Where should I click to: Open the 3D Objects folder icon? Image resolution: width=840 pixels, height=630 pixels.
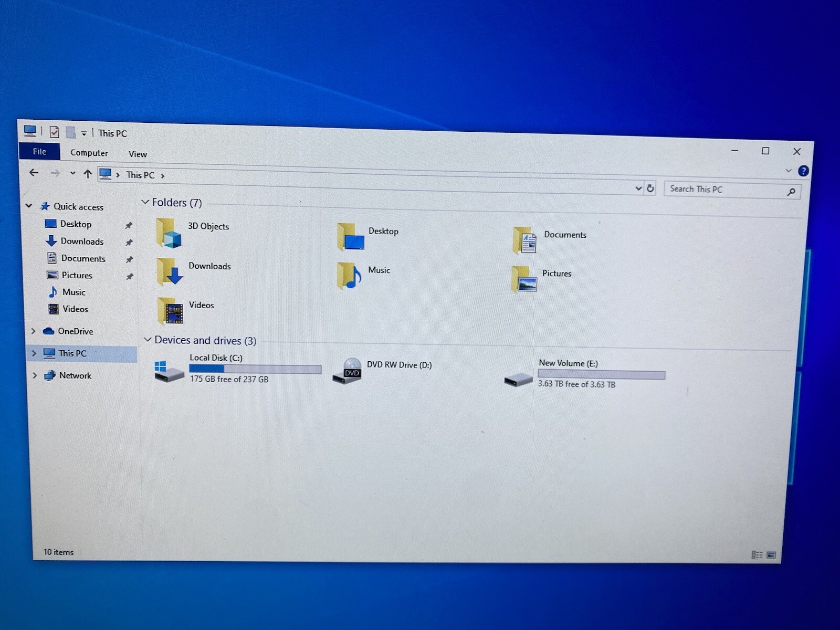pyautogui.click(x=169, y=234)
